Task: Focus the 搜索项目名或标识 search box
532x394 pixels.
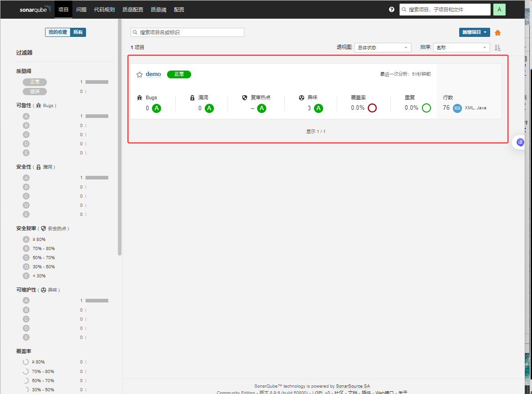Action: coord(187,32)
